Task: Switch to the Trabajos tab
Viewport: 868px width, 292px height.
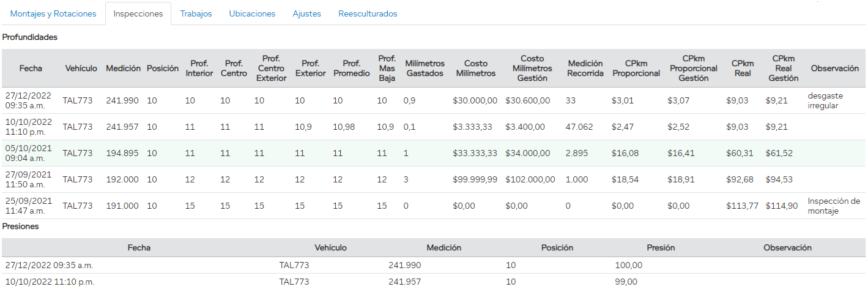Action: (196, 13)
